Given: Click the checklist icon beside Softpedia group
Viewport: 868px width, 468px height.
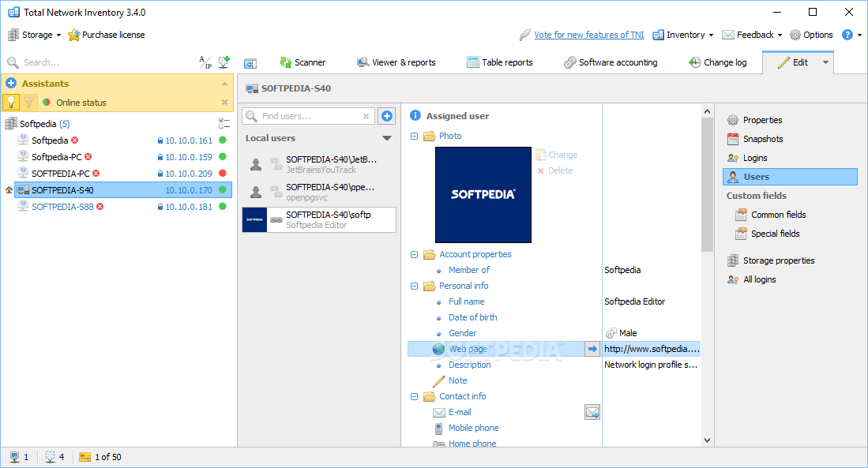Looking at the screenshot, I should pyautogui.click(x=224, y=123).
